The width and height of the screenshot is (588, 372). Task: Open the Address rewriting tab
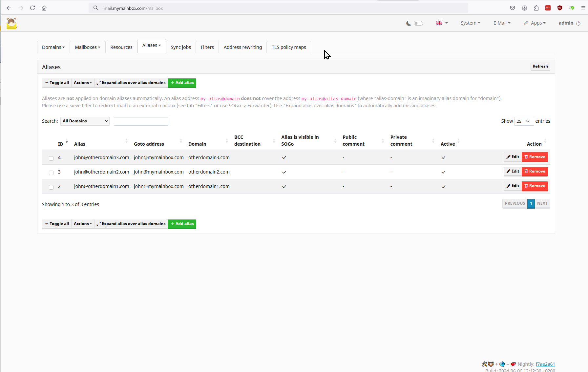click(x=243, y=47)
